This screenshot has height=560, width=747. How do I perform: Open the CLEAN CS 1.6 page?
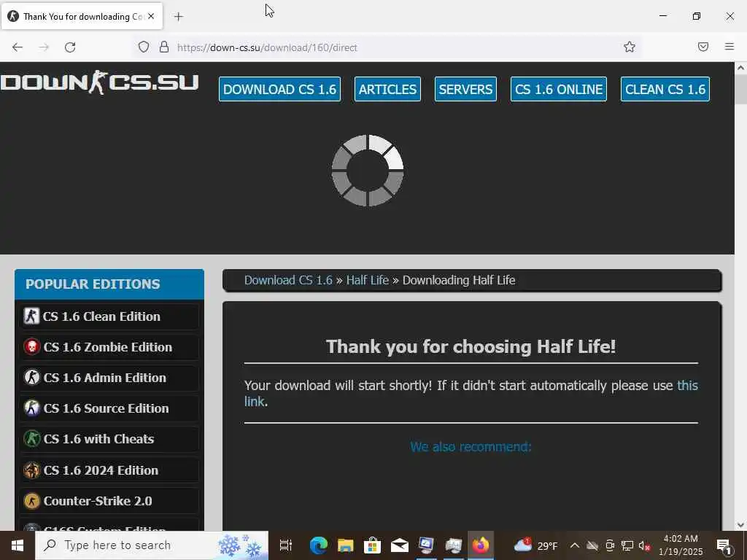click(665, 89)
